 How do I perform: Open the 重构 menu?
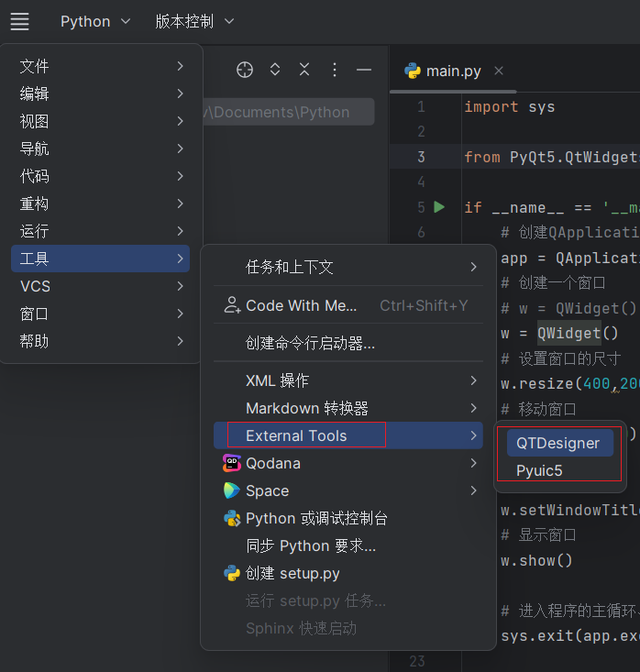[100, 204]
